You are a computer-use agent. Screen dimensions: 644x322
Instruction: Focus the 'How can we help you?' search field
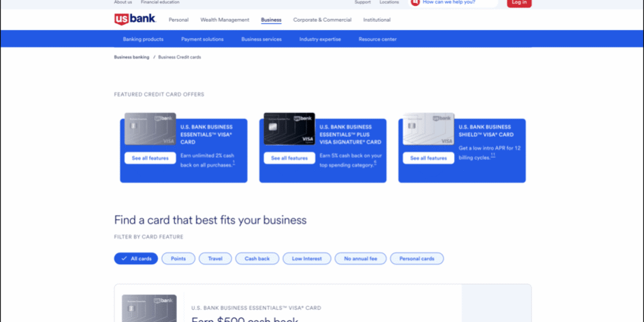(453, 3)
